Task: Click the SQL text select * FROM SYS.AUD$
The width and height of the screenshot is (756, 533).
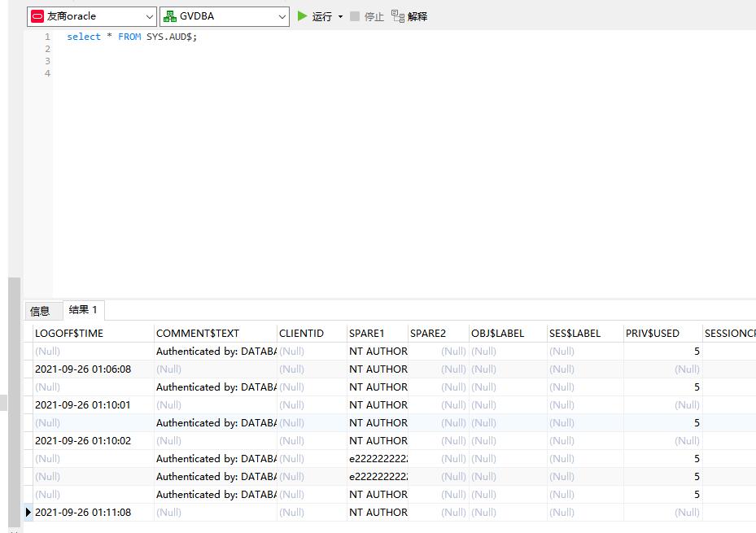Action: 132,37
